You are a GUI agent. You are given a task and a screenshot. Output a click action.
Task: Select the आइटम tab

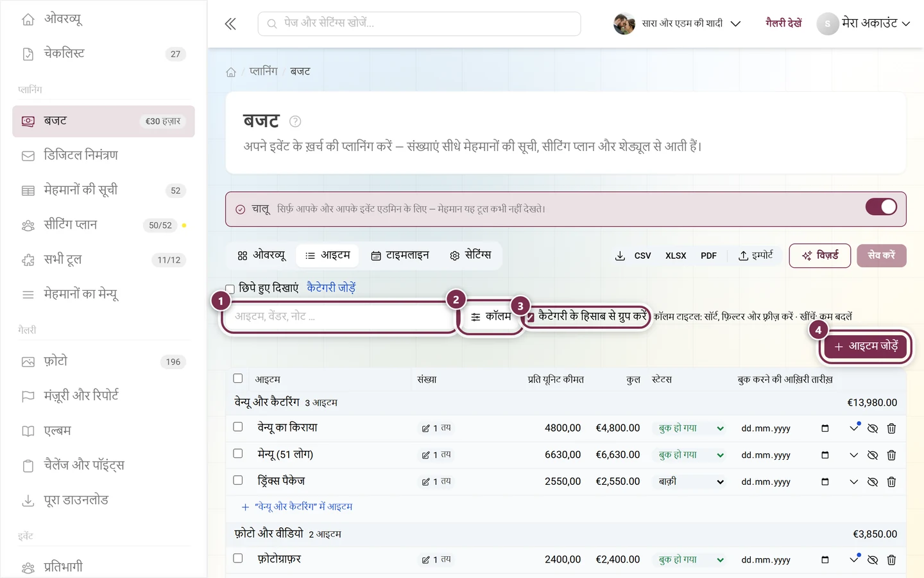(327, 256)
